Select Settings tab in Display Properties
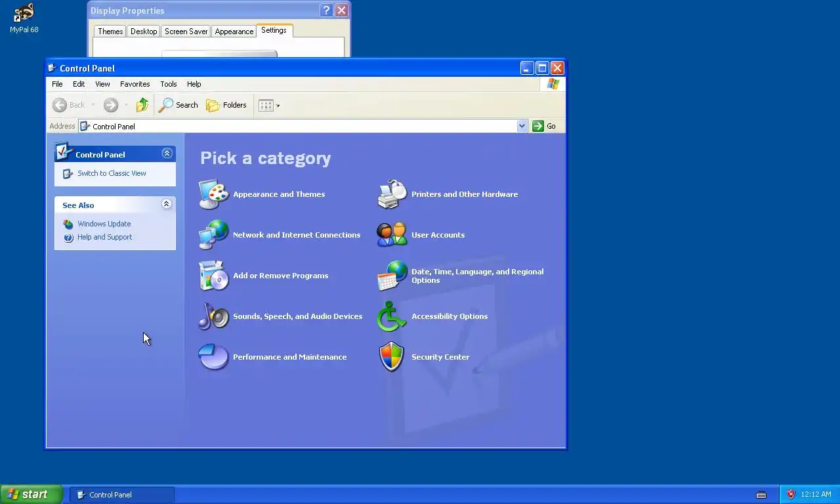840x504 pixels. (274, 30)
